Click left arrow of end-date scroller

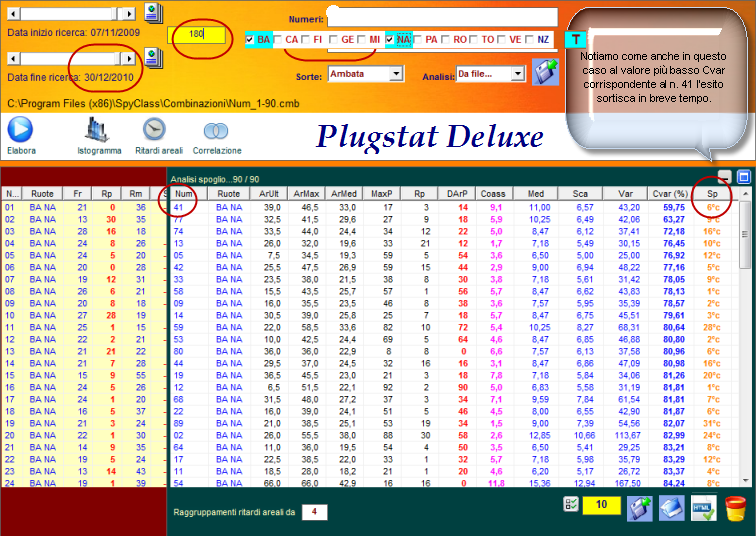click(x=14, y=58)
